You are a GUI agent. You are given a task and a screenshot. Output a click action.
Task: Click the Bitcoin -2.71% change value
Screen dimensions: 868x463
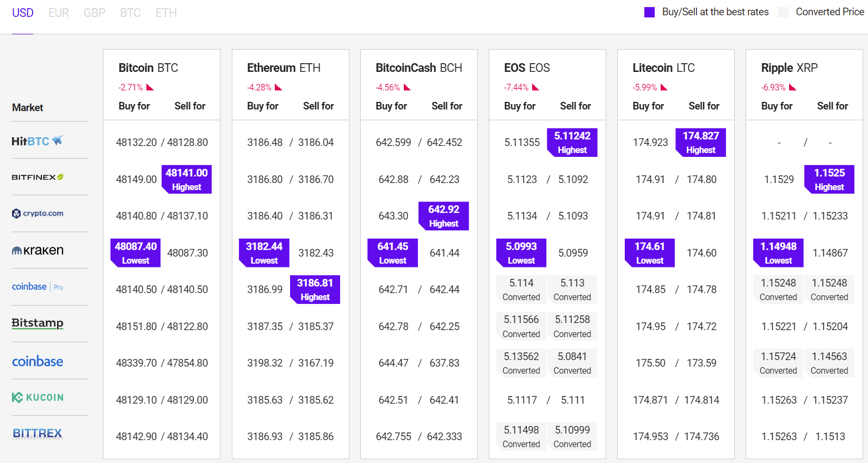pyautogui.click(x=131, y=87)
